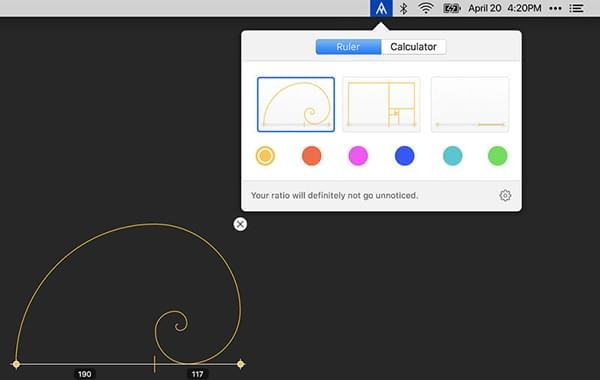This screenshot has width=600, height=380.
Task: Open settings via the gear icon
Action: point(505,195)
